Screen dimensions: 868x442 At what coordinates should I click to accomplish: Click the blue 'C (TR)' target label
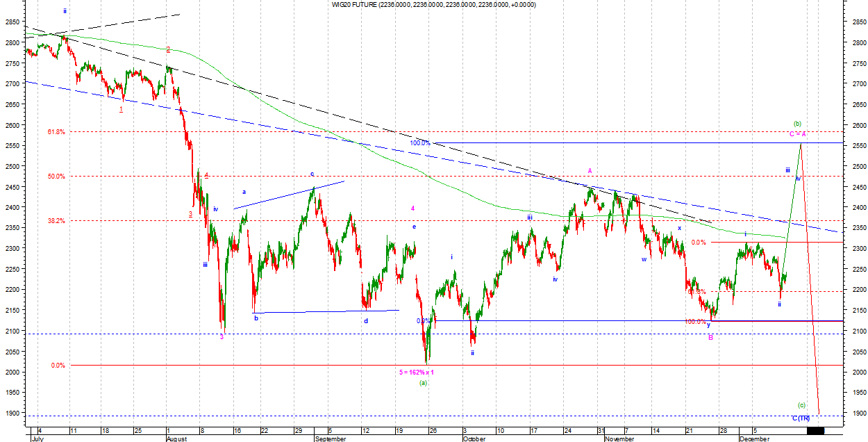point(801,418)
